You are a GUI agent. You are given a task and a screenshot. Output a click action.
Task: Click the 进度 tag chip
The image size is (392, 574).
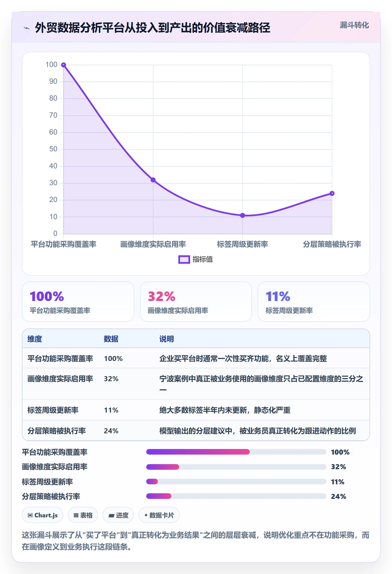click(x=118, y=515)
